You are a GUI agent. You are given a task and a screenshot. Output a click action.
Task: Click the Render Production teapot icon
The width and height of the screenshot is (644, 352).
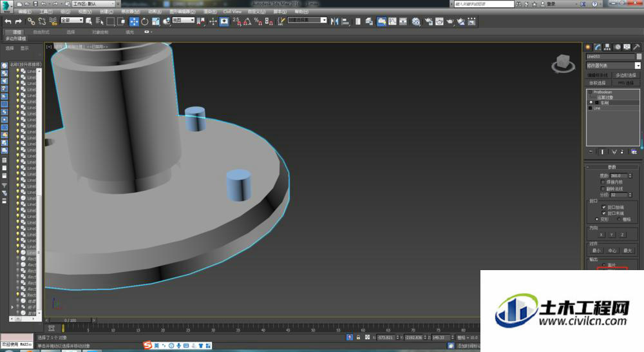point(450,21)
